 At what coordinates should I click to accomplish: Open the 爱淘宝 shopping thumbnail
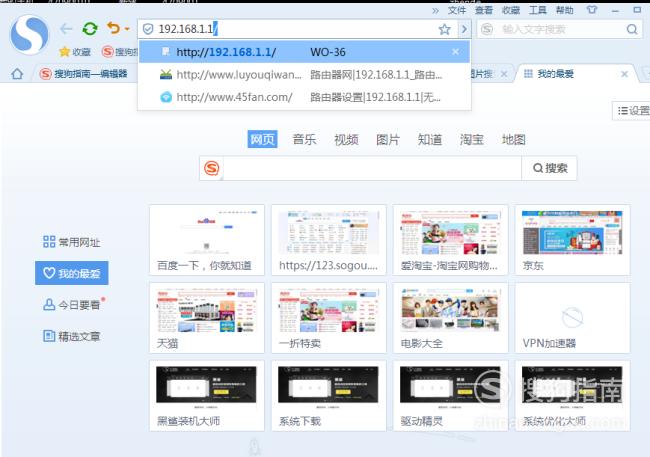[450, 240]
